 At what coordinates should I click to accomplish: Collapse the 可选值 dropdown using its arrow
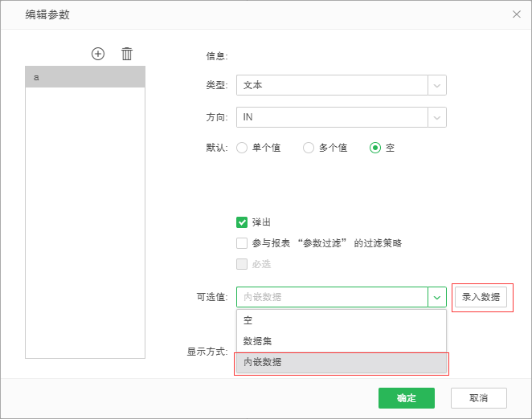coord(437,297)
